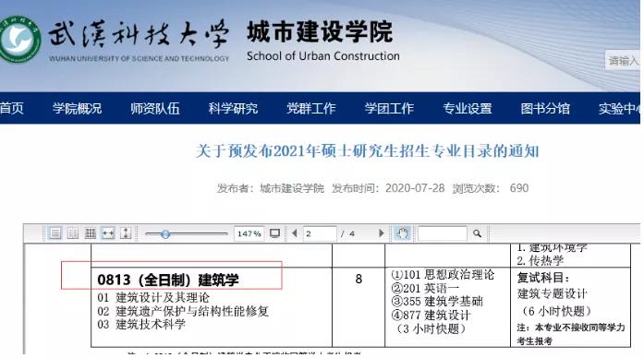Open the 师资队伍 menu
644x358 pixels.
pyautogui.click(x=155, y=108)
